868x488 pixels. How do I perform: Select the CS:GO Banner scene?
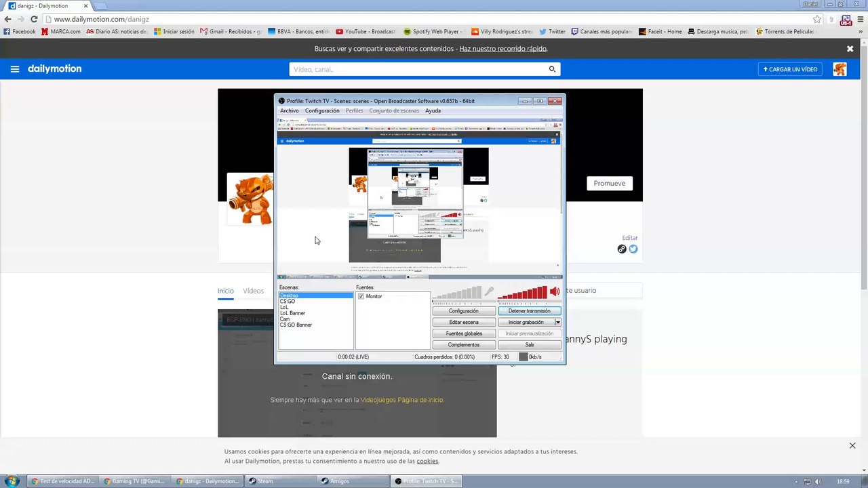click(296, 325)
